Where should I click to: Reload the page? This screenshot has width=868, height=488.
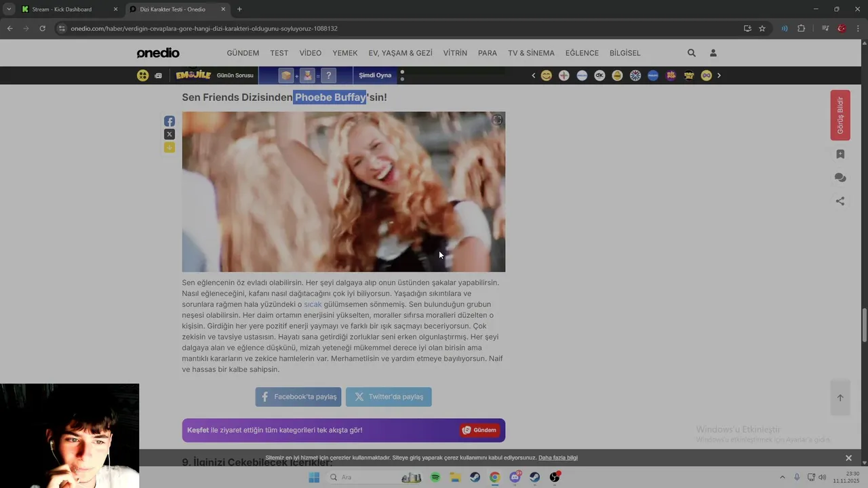42,28
